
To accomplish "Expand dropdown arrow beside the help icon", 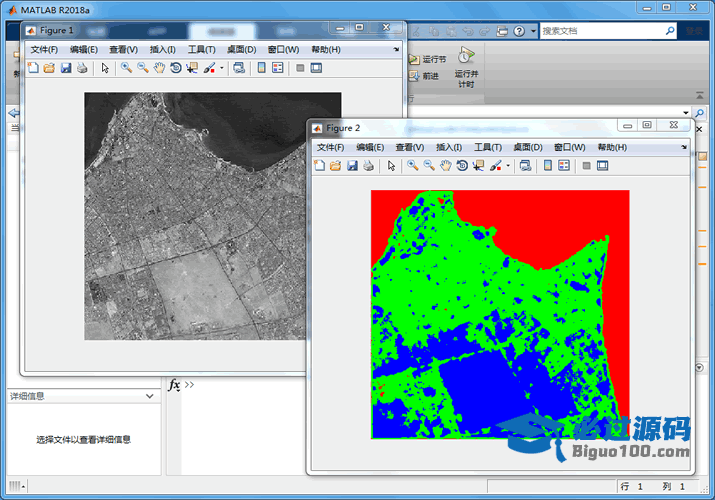I will pos(533,31).
